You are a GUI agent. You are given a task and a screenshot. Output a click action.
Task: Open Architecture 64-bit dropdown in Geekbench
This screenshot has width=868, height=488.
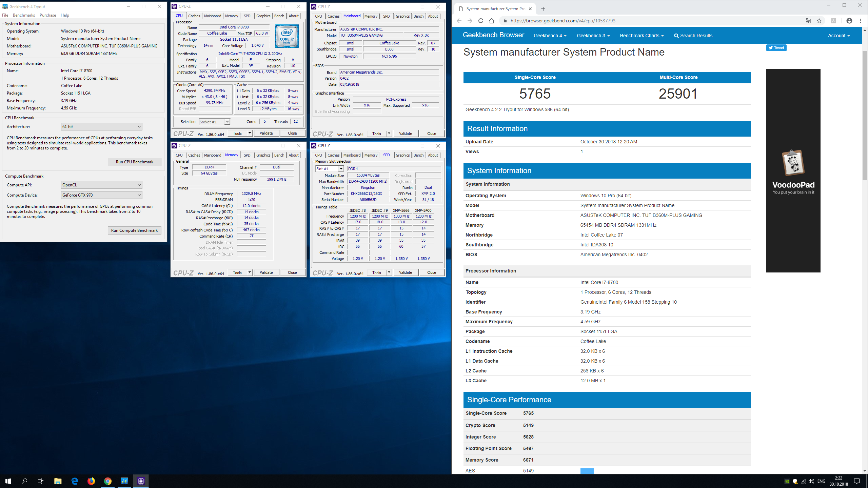[x=102, y=126]
